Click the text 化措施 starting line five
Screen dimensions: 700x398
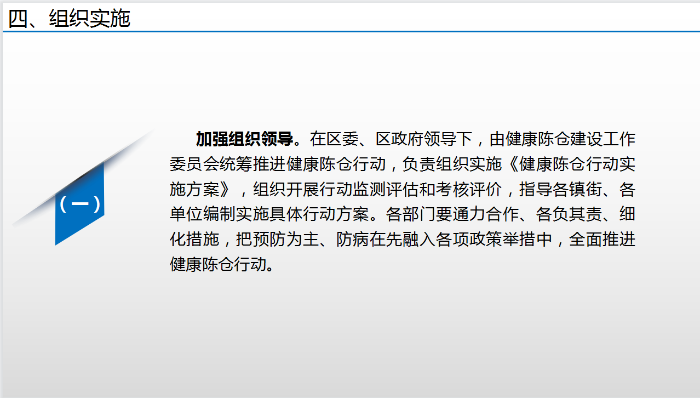pos(195,240)
